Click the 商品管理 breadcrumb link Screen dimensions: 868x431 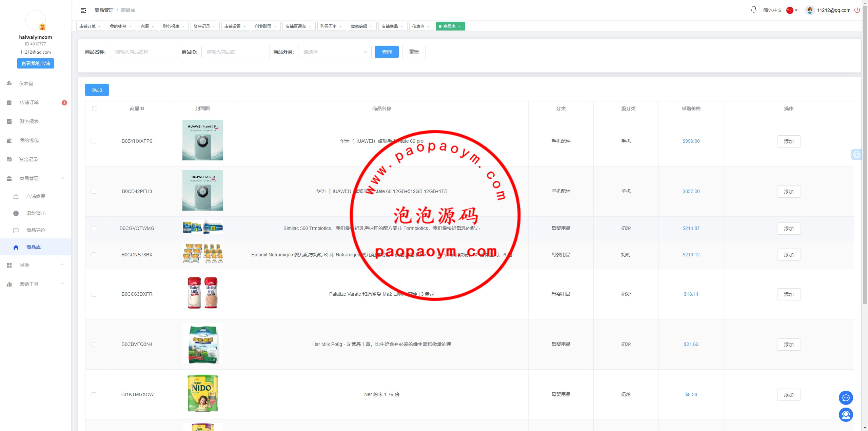(104, 10)
